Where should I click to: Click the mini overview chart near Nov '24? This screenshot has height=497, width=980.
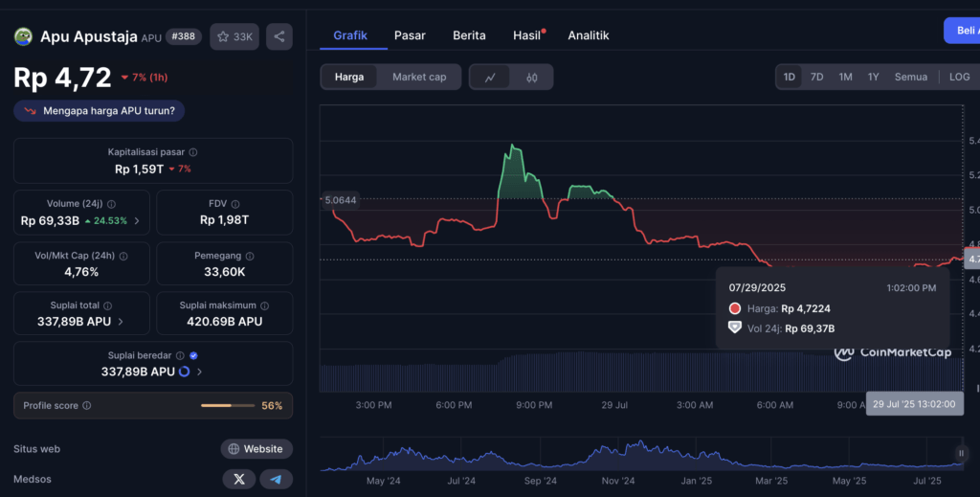(618, 455)
